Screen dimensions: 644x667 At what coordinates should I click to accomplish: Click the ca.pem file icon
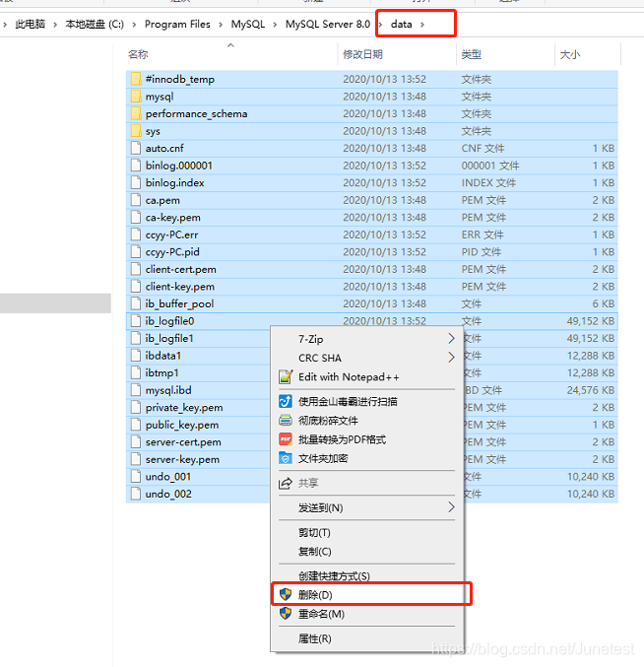(x=136, y=200)
